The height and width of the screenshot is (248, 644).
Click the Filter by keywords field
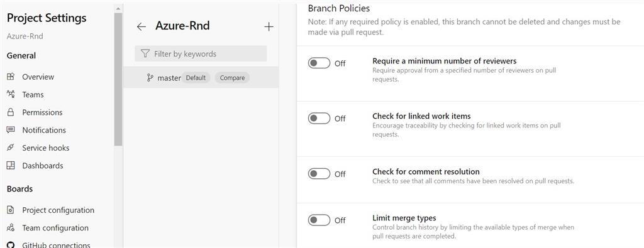[201, 54]
